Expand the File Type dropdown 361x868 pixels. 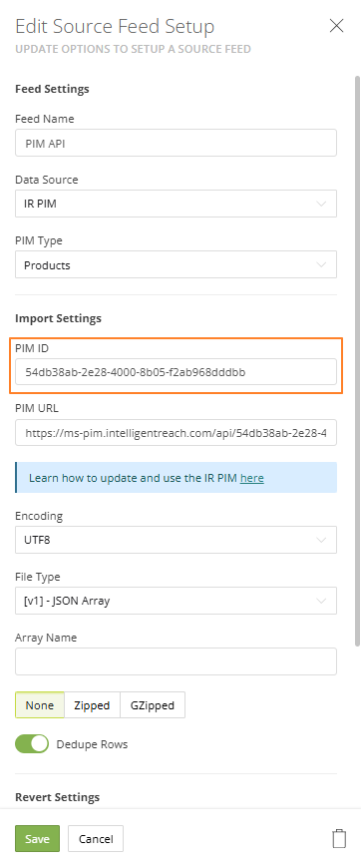(x=176, y=601)
